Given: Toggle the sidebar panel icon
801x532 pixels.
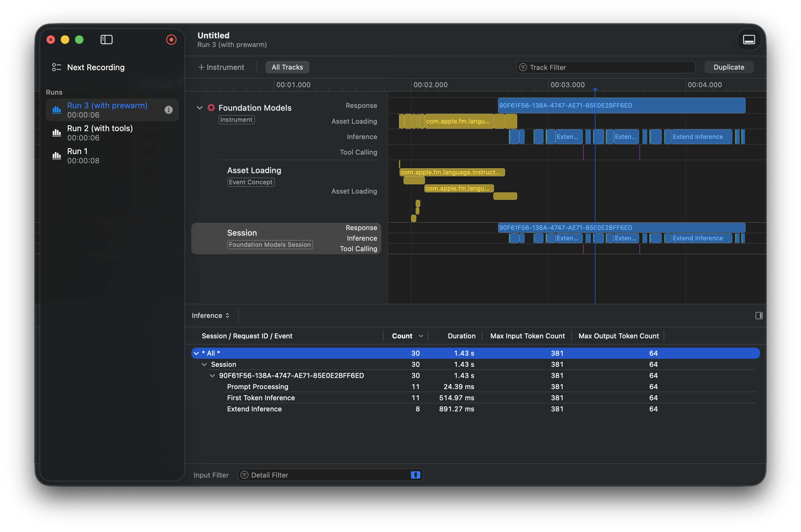Looking at the screenshot, I should tap(106, 40).
